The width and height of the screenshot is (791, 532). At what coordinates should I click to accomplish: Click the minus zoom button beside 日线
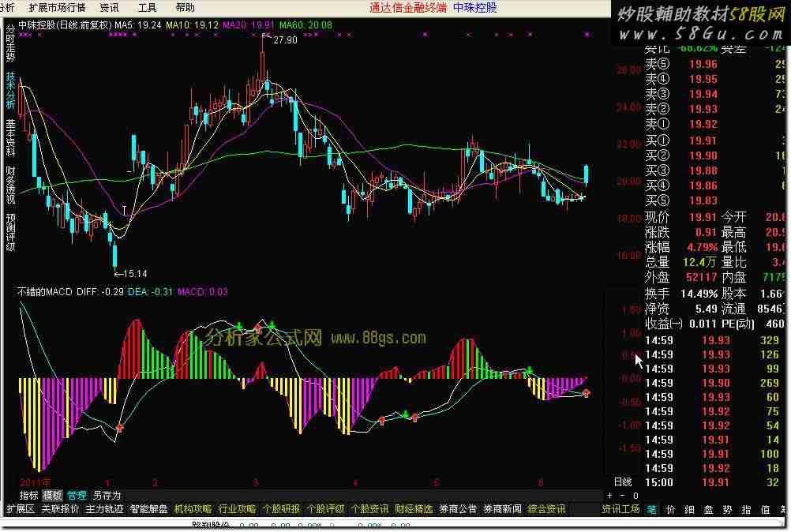tap(621, 495)
